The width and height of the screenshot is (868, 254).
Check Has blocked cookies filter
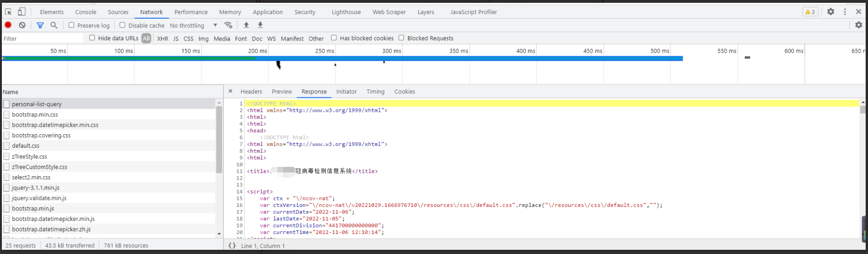point(334,38)
